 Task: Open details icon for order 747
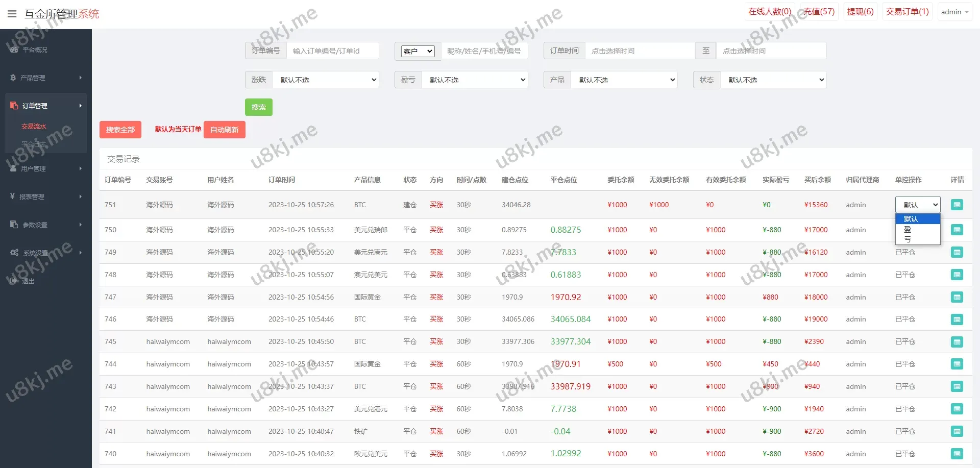click(957, 297)
